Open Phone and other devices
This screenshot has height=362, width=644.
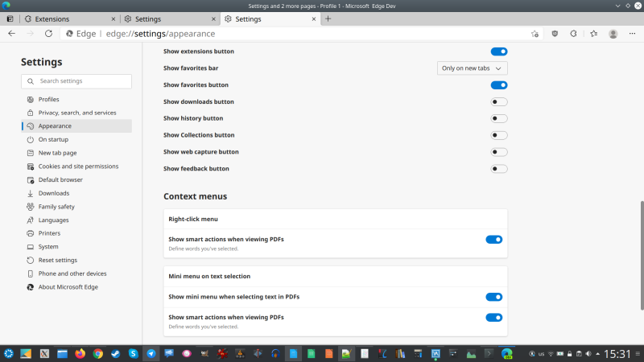click(76, 274)
